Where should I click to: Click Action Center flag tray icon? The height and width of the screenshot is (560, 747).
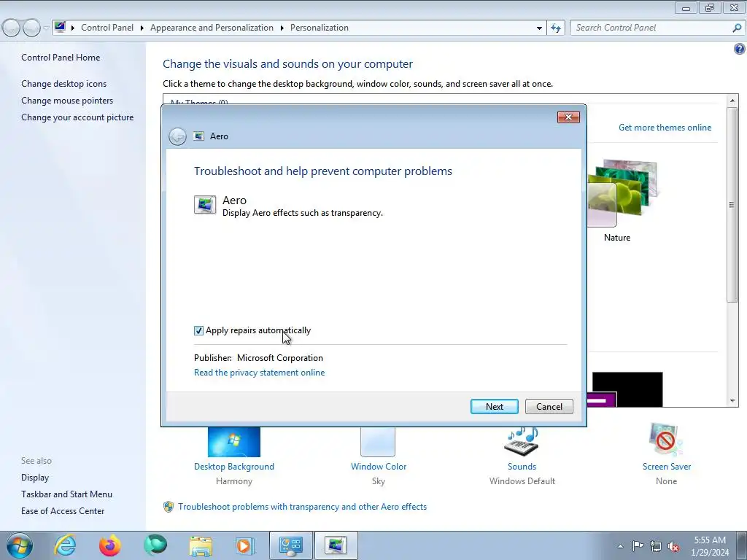[638, 546]
